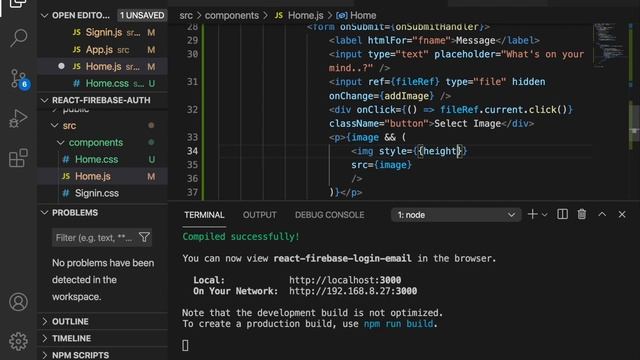Maximize the panel with up chevron
The height and width of the screenshot is (360, 640).
pyautogui.click(x=602, y=214)
